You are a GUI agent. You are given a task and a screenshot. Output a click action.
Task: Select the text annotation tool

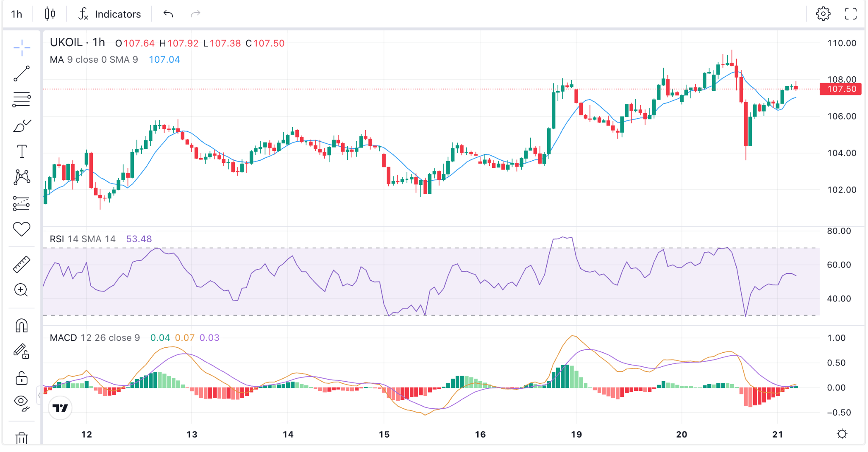click(22, 151)
